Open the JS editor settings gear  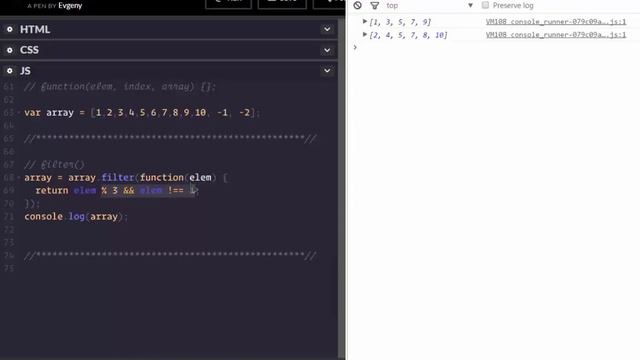click(10, 71)
